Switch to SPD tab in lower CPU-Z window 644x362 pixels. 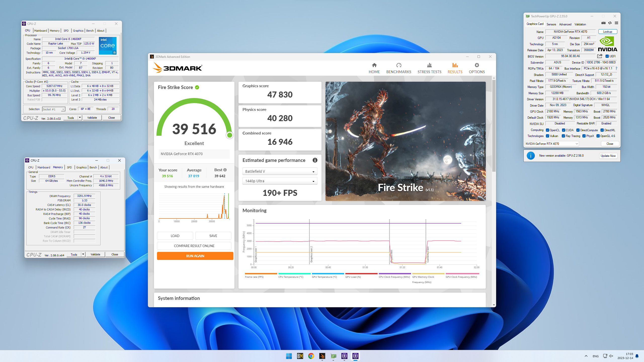pyautogui.click(x=69, y=167)
